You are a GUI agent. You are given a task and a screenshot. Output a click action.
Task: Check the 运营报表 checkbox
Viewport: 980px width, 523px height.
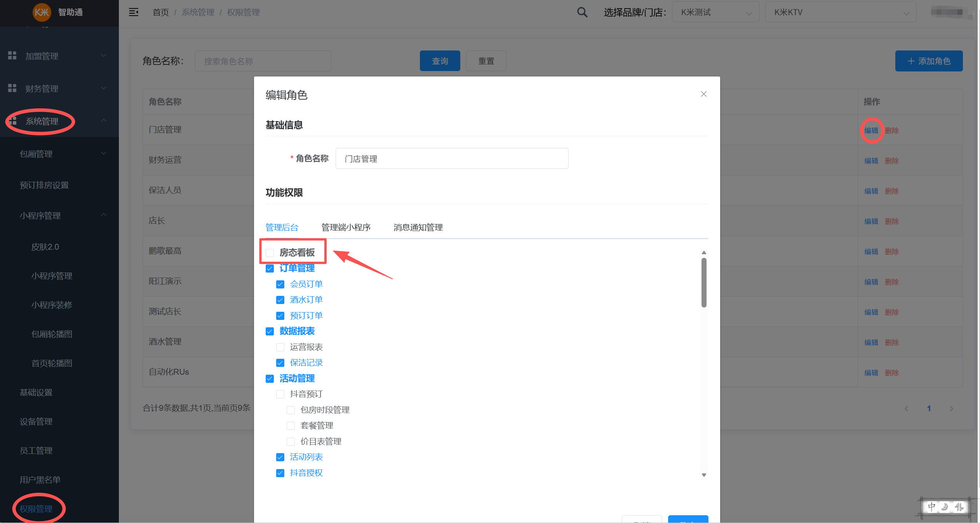tap(280, 347)
